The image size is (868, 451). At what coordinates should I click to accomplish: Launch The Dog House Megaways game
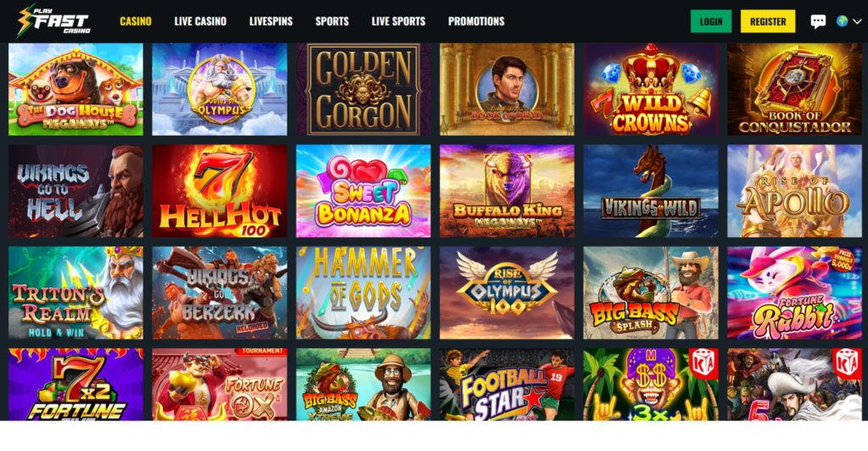pyautogui.click(x=75, y=89)
